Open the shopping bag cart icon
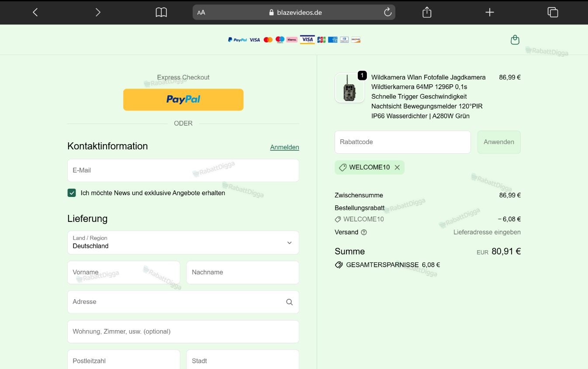The height and width of the screenshot is (369, 588). [515, 40]
